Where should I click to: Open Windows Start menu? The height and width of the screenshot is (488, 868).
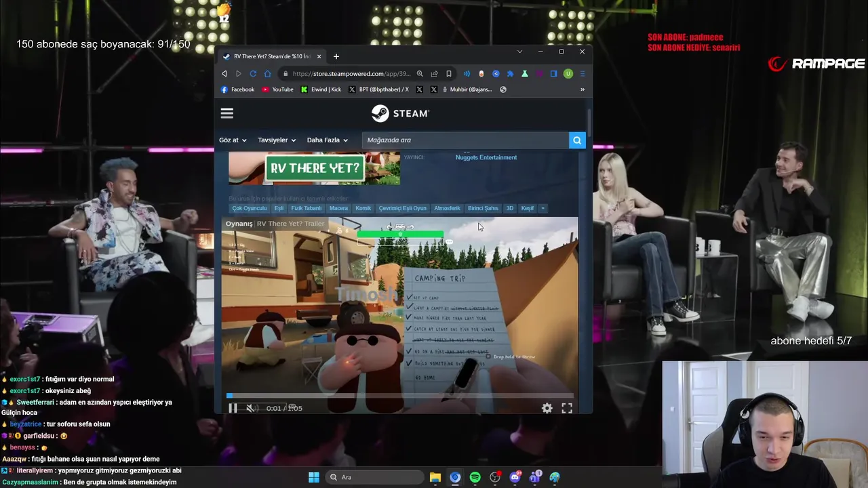[x=314, y=477]
